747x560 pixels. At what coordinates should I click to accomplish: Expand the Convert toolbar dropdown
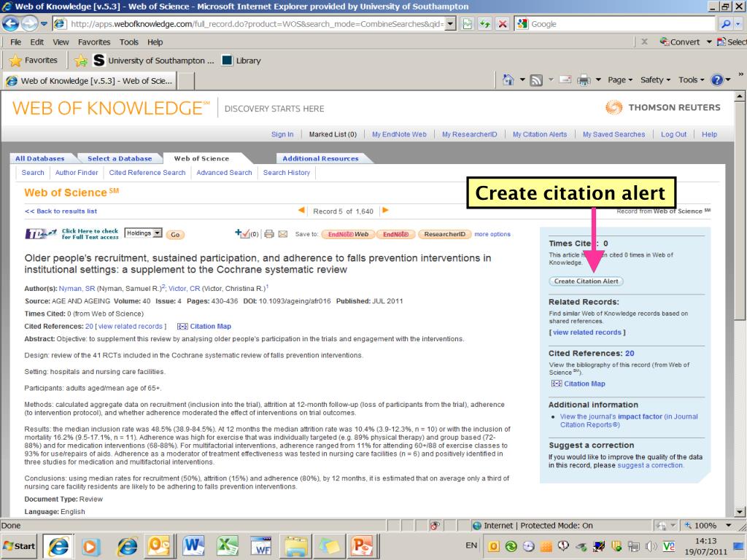pyautogui.click(x=709, y=42)
